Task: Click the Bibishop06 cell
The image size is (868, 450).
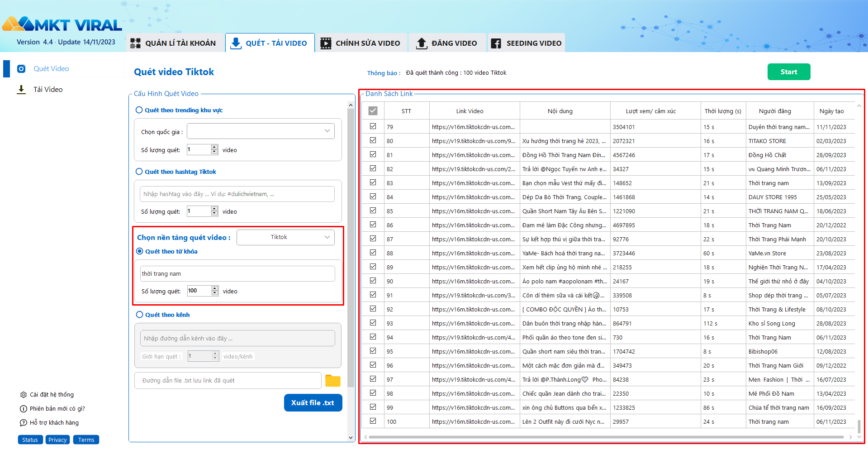Action: click(x=780, y=351)
